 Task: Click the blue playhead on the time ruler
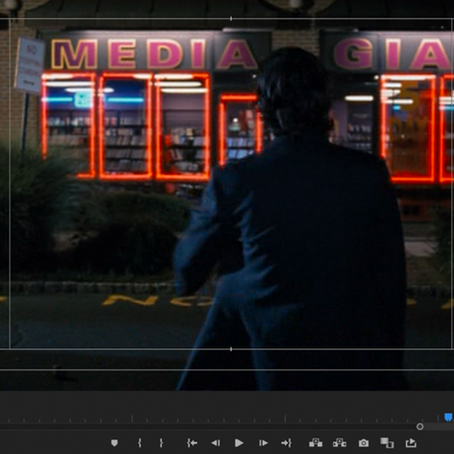[x=448, y=417]
